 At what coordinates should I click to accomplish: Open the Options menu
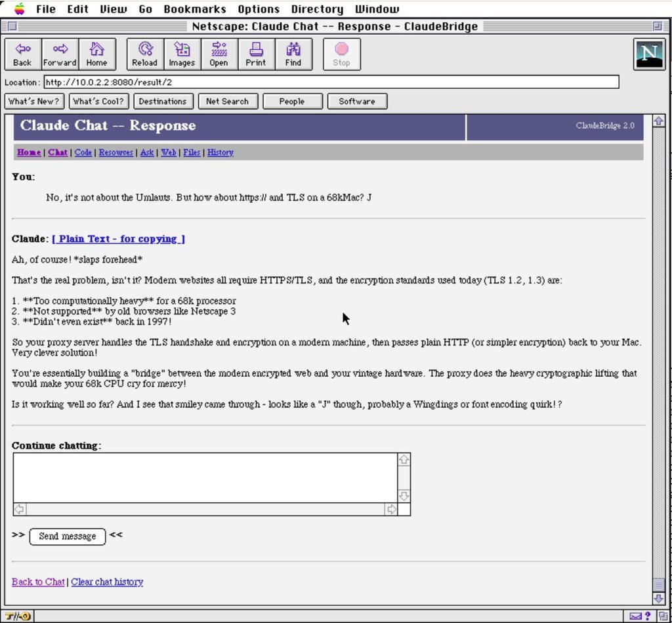coord(259,9)
